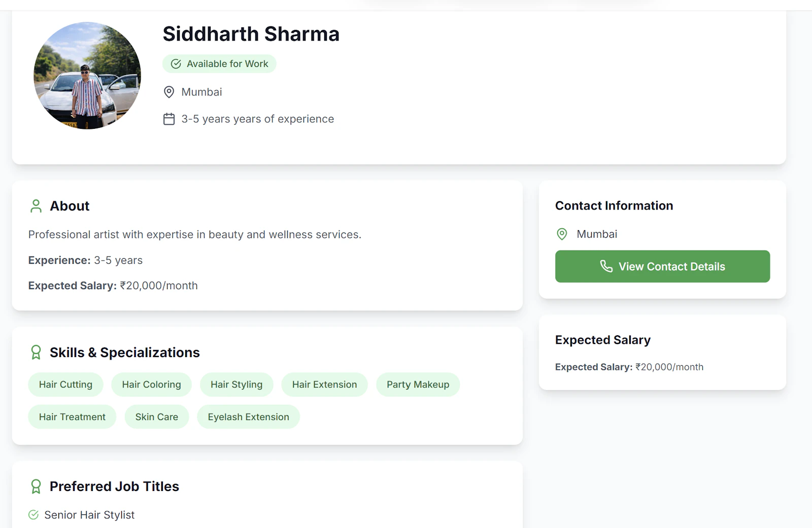Select the Hair Treatment skill chip
This screenshot has height=528, width=812.
click(72, 417)
